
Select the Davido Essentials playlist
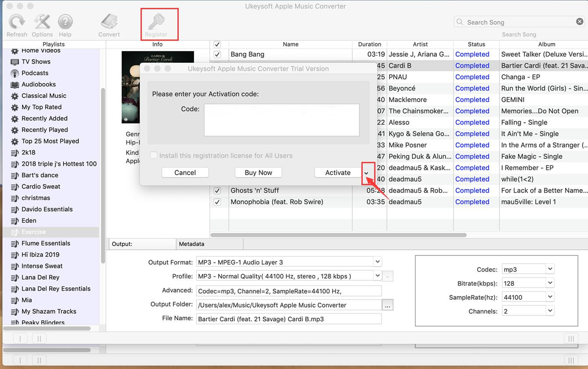point(47,209)
